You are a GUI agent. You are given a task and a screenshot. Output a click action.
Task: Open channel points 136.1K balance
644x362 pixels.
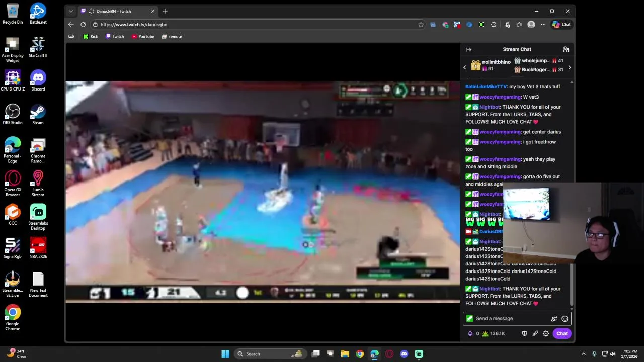(x=493, y=333)
